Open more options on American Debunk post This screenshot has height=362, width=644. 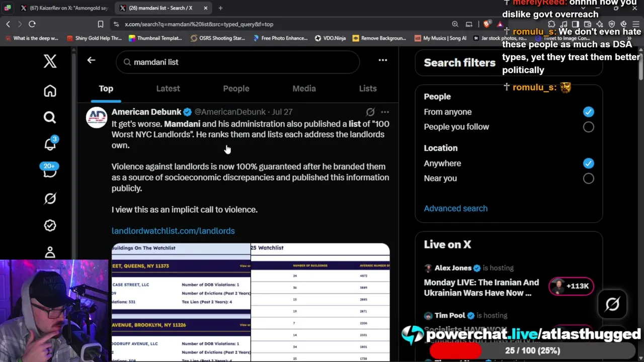385,112
